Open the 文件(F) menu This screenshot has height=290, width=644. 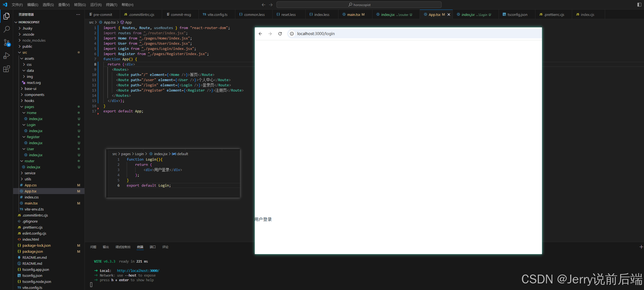17,5
